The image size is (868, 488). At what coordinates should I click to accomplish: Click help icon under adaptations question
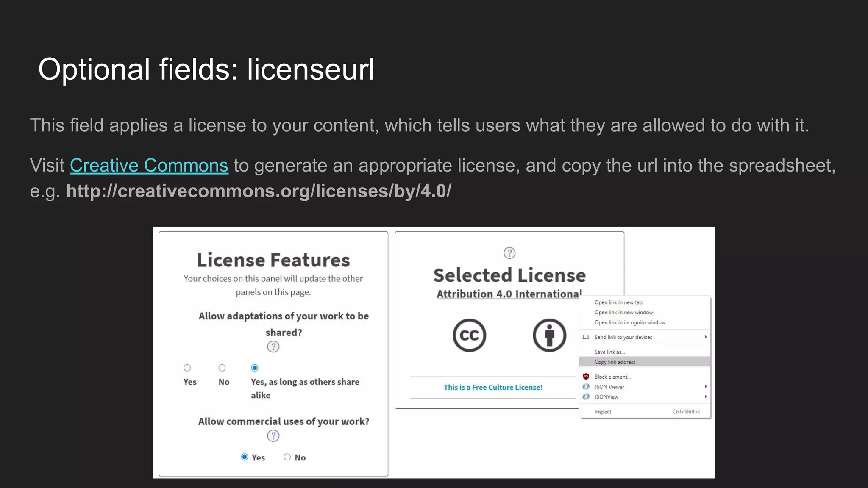(x=273, y=347)
